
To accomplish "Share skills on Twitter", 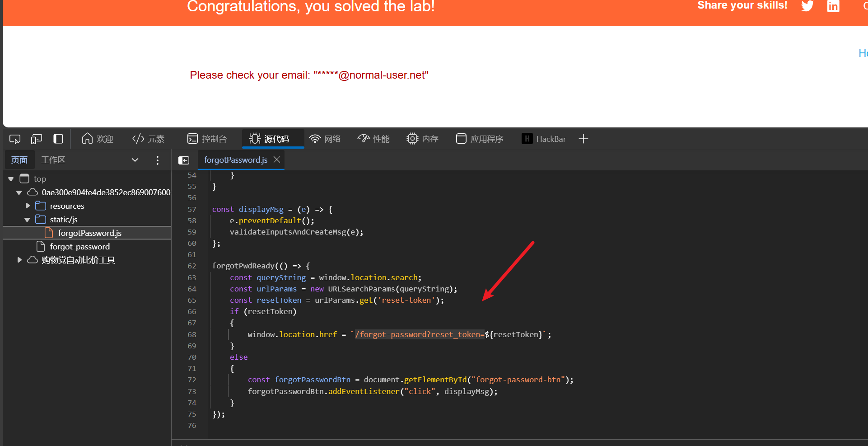I will coord(807,6).
